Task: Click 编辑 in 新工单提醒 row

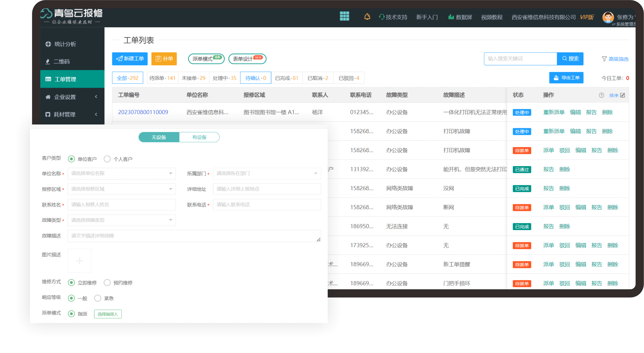Action: tap(581, 264)
